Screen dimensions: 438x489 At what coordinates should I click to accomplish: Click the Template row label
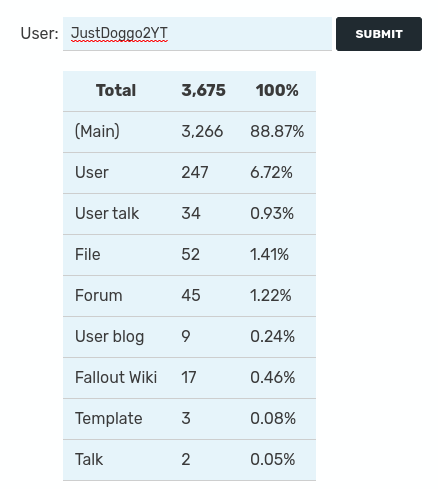[108, 418]
